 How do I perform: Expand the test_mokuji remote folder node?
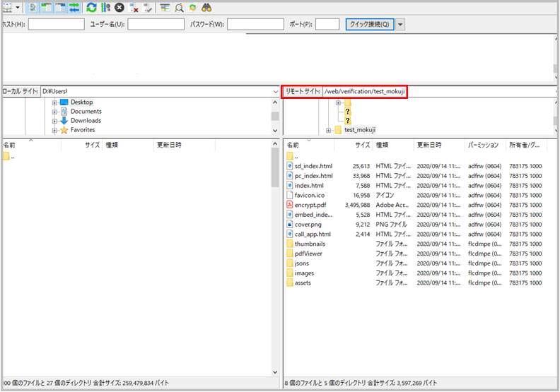click(329, 130)
